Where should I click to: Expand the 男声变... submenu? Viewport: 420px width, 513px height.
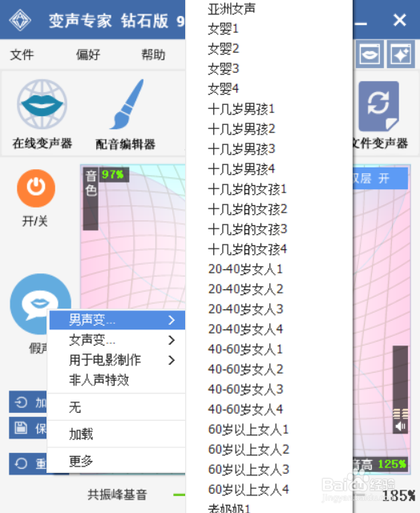(x=117, y=320)
